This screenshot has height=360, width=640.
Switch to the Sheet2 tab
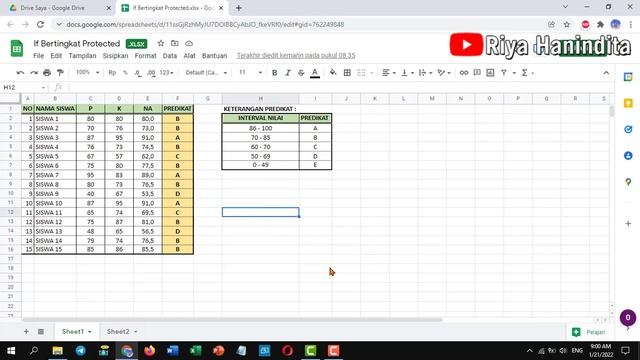[122, 331]
